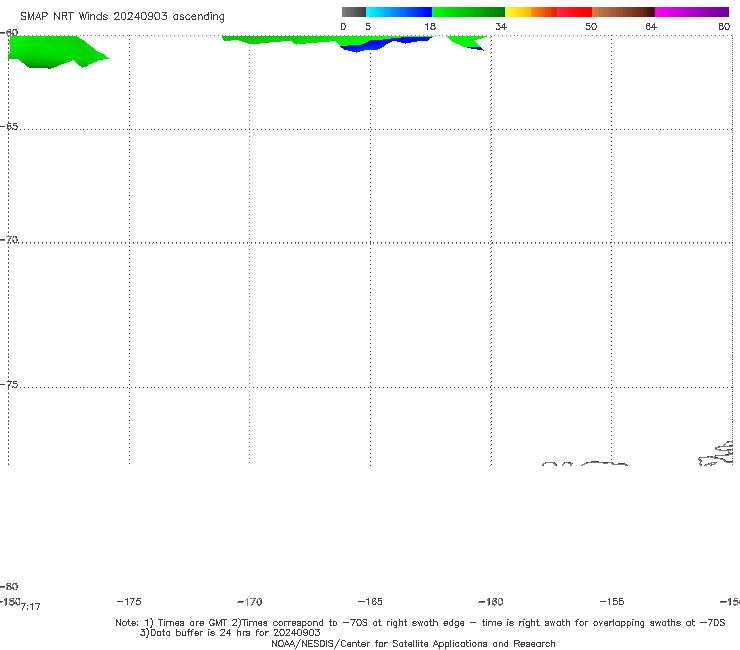Screen dimensions: 740x650
Task: Click the latitude label -80
Action: [x=9, y=587]
